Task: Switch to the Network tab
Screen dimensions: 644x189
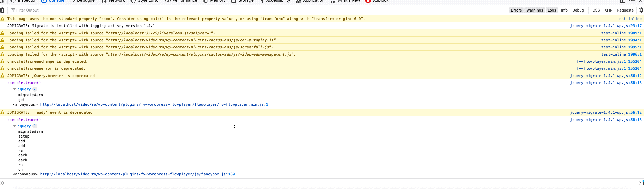Action: (x=114, y=1)
